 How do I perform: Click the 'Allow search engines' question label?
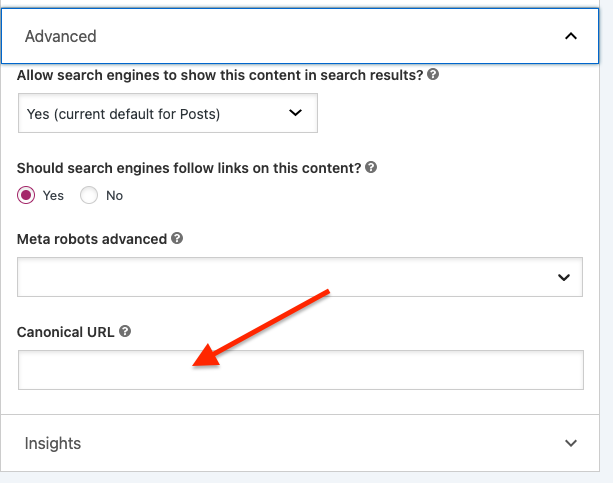click(x=220, y=75)
